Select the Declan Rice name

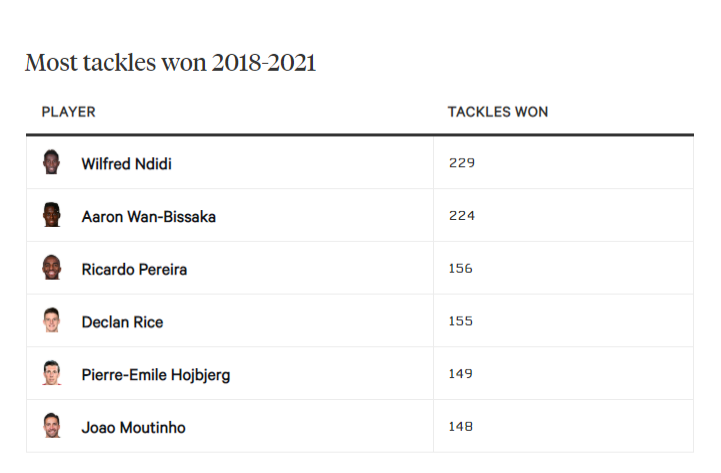[122, 322]
